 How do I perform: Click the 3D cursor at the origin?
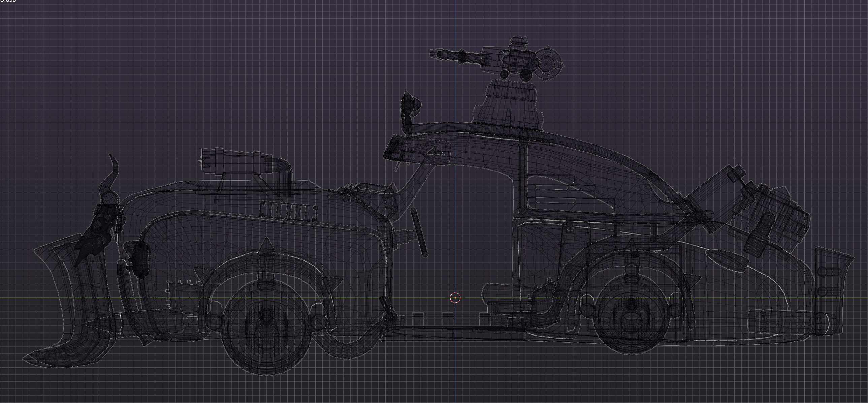click(455, 298)
